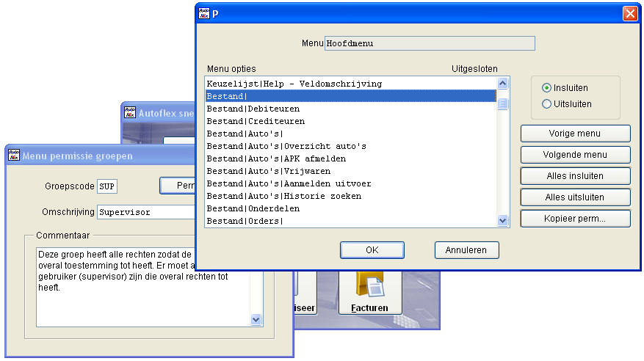Screen dimensions: 644x361
Task: Click Alles uitsluiten button
Action: (x=575, y=197)
